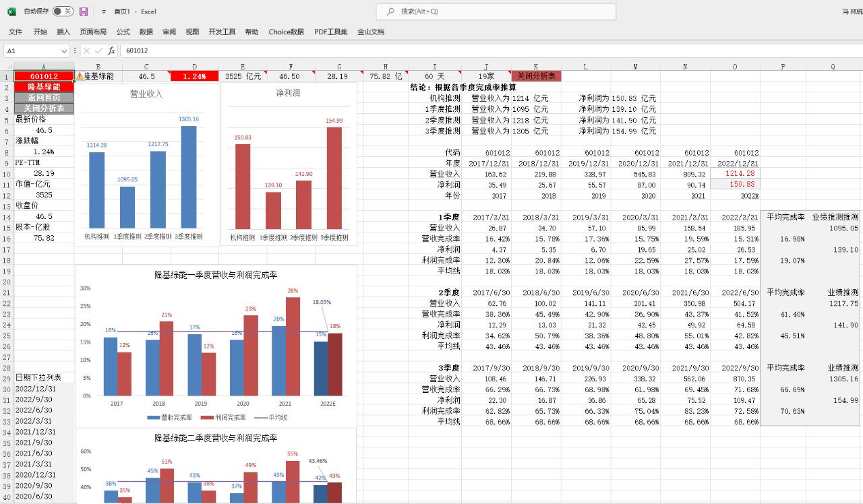The height and width of the screenshot is (504, 863).
Task: Click the yellow warning icon beside 隆基绿能 in row 1
Action: [x=80, y=76]
